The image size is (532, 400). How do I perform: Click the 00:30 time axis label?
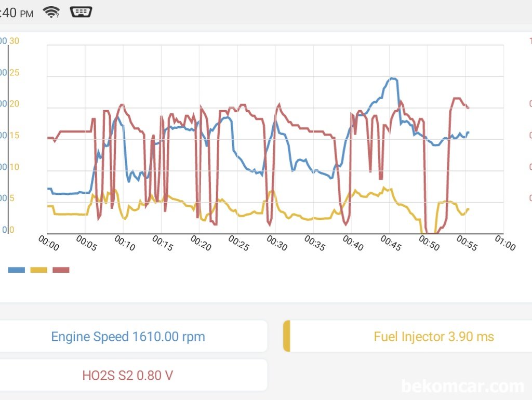(x=277, y=243)
